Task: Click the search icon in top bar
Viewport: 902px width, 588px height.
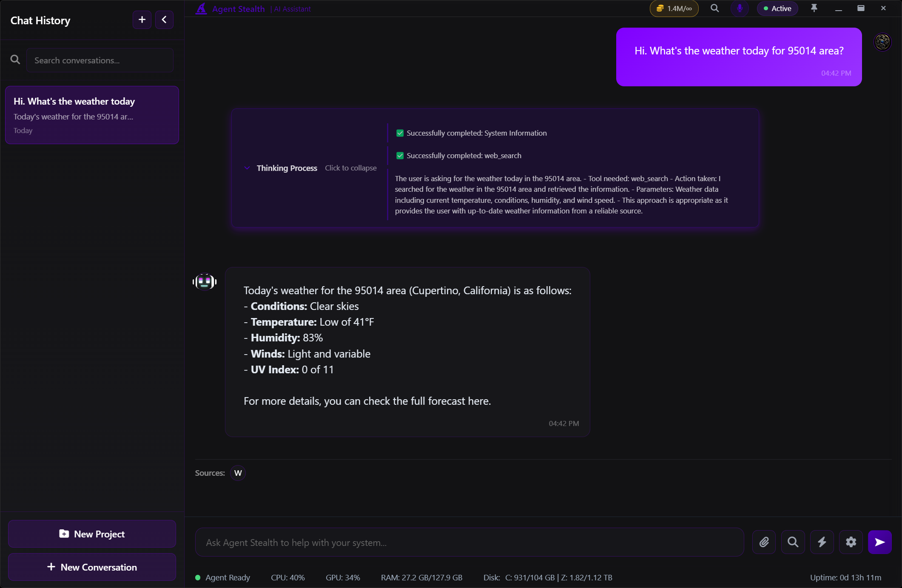Action: (x=714, y=9)
